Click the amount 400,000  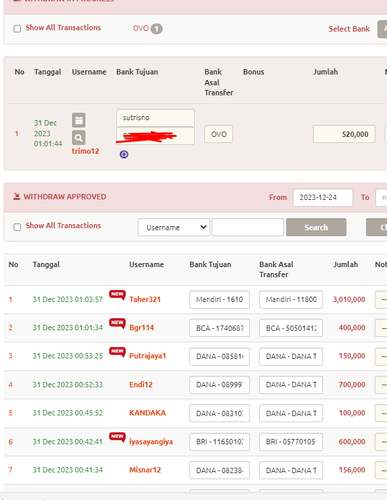tap(352, 328)
